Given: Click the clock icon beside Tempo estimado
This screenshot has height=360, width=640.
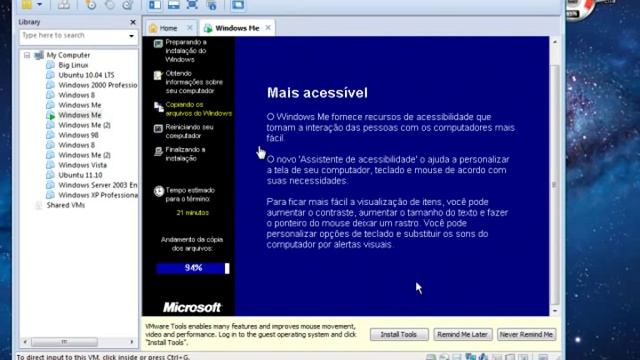Looking at the screenshot, I should click(158, 191).
